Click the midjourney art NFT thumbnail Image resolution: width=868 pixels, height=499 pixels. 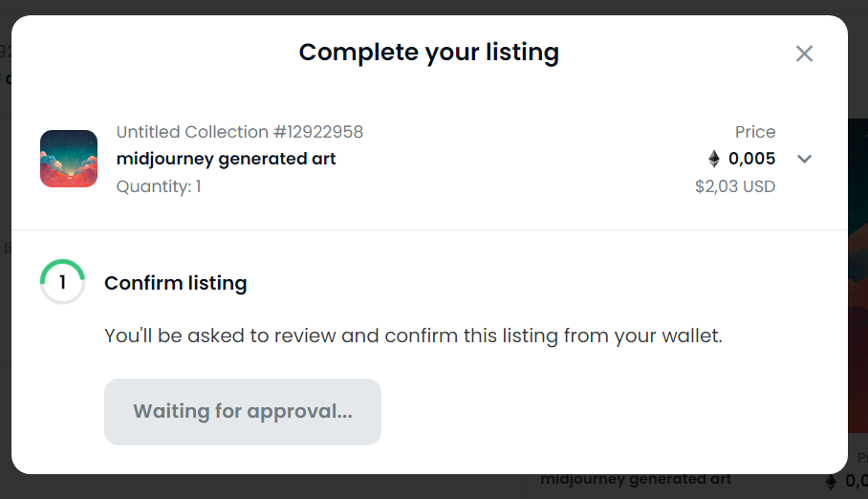click(69, 159)
